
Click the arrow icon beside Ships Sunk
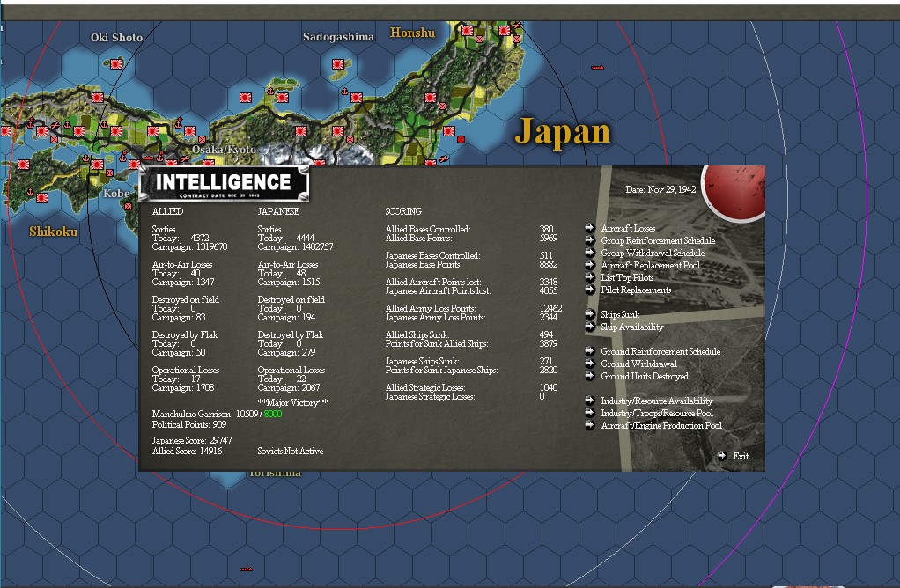[589, 314]
